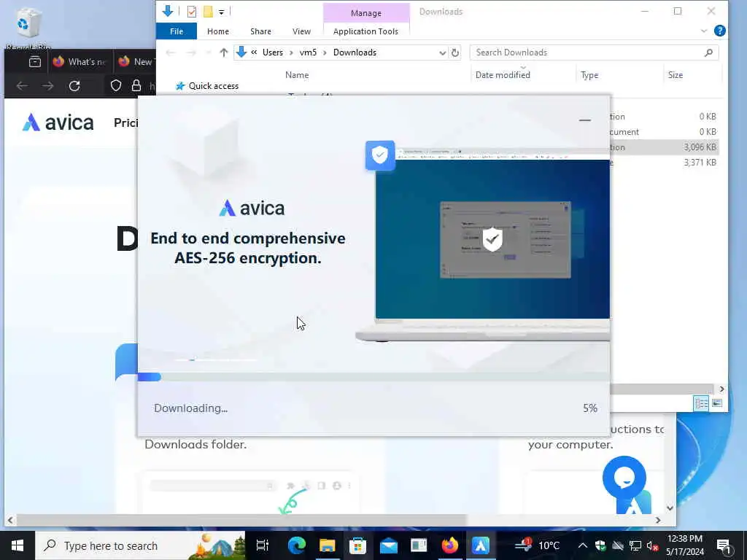Click Firefox back button
The width and height of the screenshot is (747, 560).
click(x=22, y=86)
